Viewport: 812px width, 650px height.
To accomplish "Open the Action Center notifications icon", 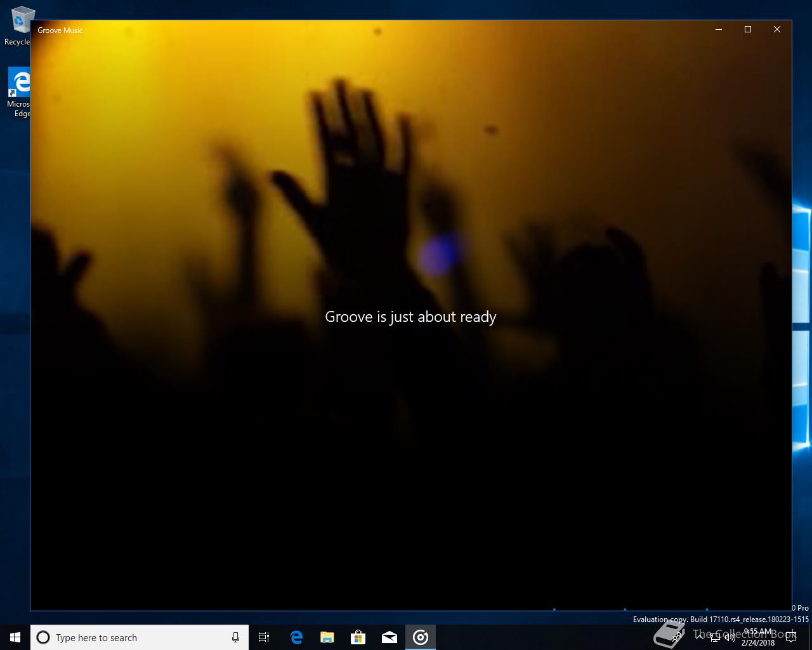I will tap(790, 637).
